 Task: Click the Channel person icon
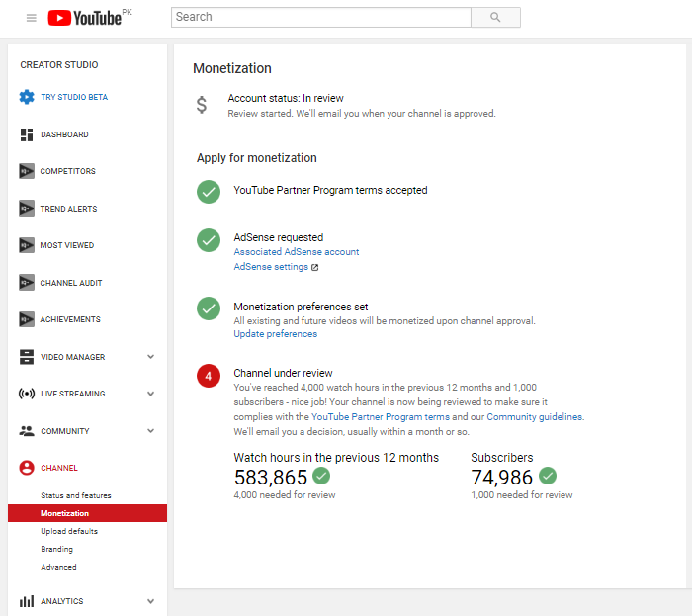[27, 468]
